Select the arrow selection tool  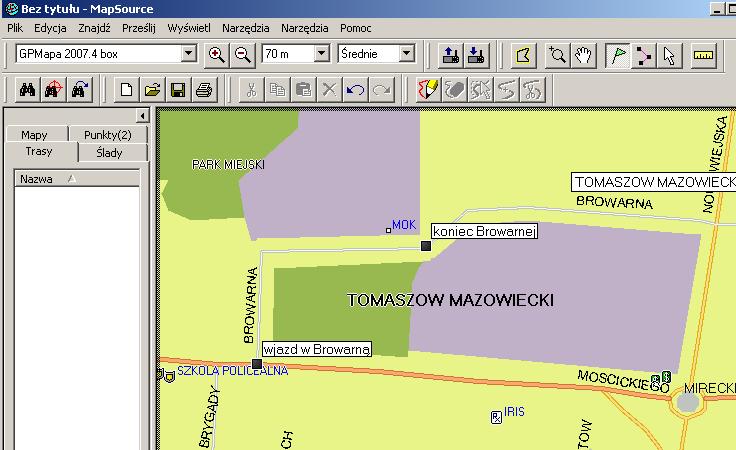(x=669, y=54)
